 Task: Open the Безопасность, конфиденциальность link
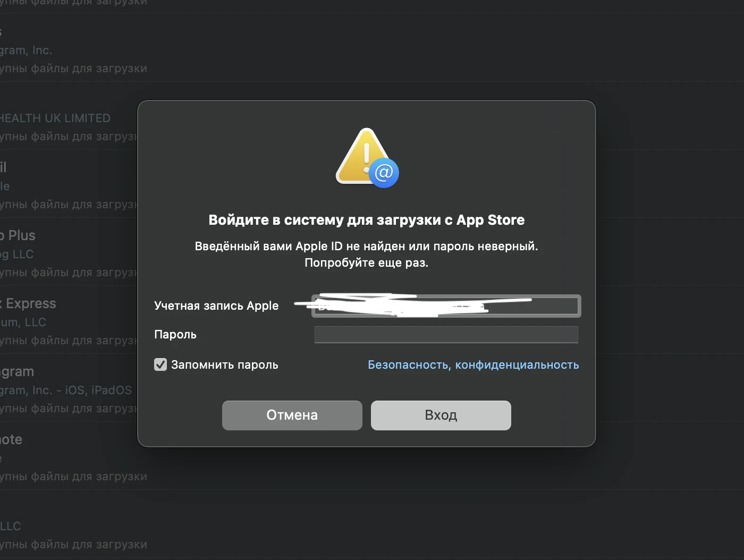[x=474, y=364]
